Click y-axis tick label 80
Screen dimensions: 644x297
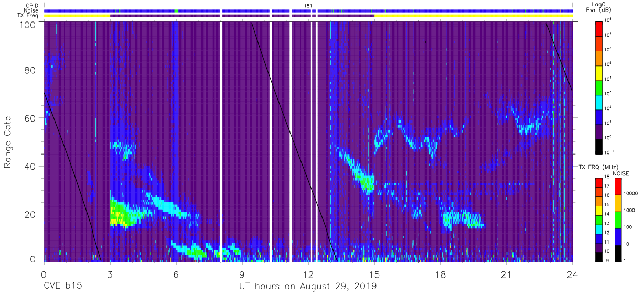[29, 70]
